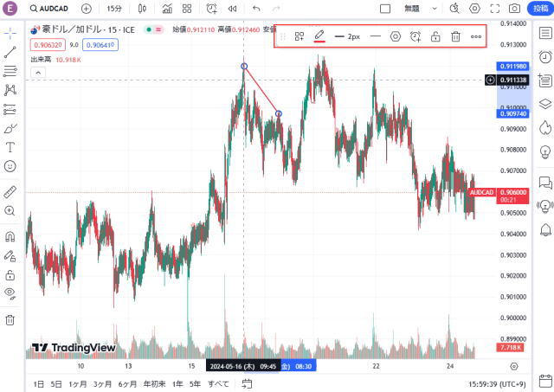Viewport: 554px width, 392px height.
Task: Start bar replay mode
Action: 232,9
